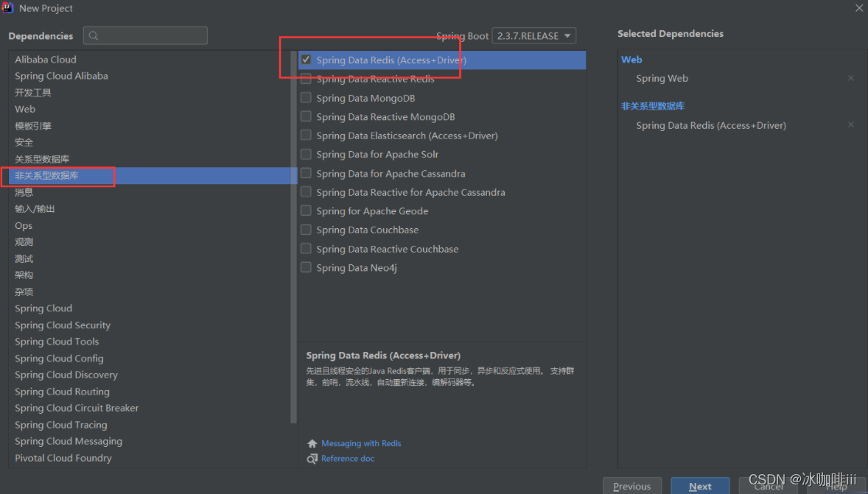The width and height of the screenshot is (868, 494).
Task: Click Spring Data Redis in Selected Dependencies
Action: pos(711,125)
